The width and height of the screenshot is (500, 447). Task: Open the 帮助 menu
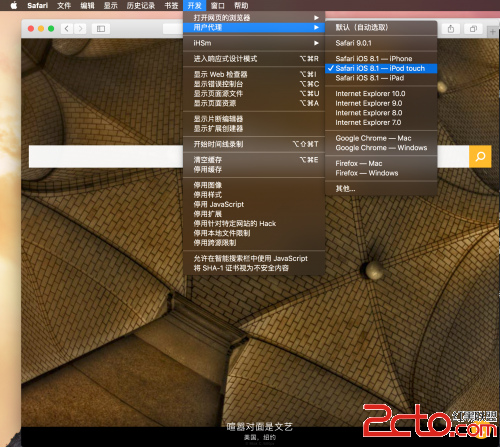(241, 5)
